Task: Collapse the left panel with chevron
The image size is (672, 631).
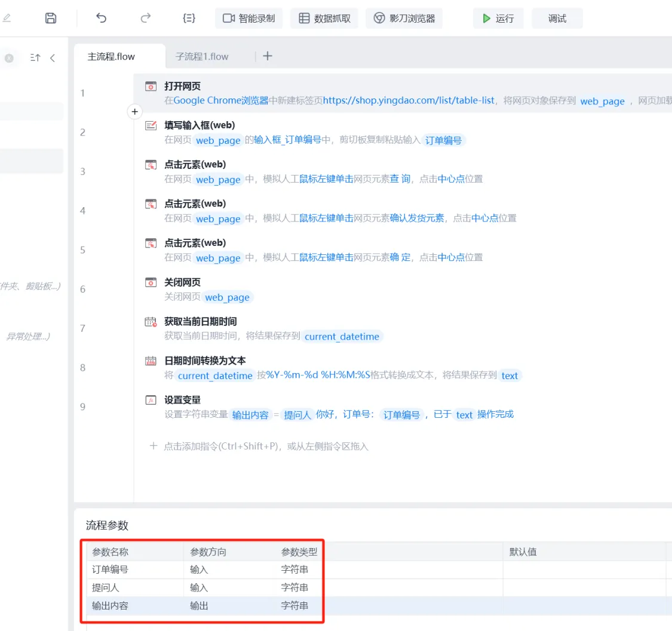Action: tap(53, 58)
